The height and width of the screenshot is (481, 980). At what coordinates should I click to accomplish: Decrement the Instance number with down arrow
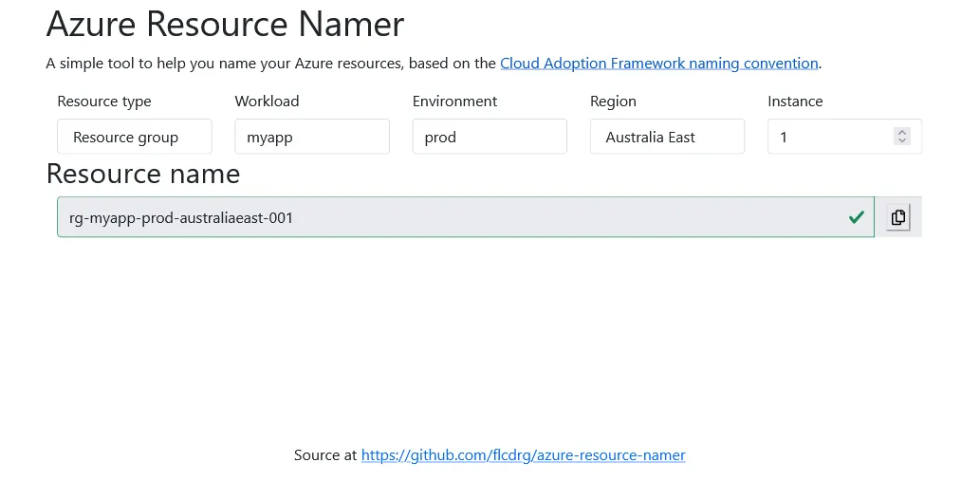pyautogui.click(x=902, y=141)
